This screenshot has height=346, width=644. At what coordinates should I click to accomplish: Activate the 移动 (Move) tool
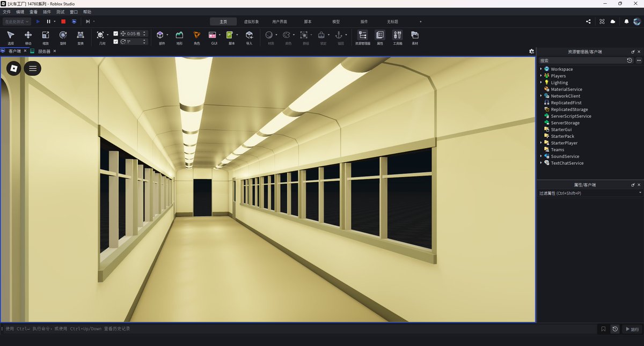click(28, 37)
